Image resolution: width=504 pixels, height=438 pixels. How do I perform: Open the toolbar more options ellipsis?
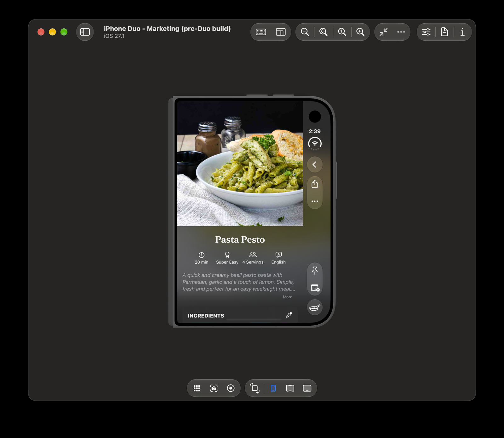(x=401, y=32)
